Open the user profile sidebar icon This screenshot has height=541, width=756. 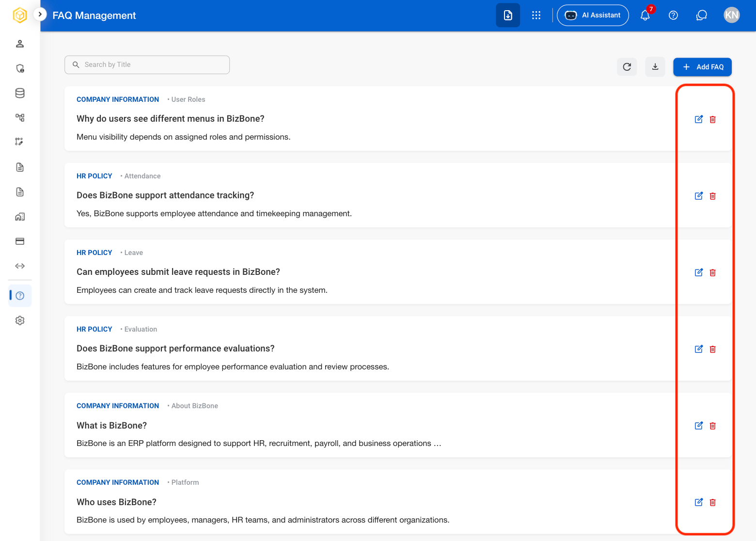click(20, 44)
